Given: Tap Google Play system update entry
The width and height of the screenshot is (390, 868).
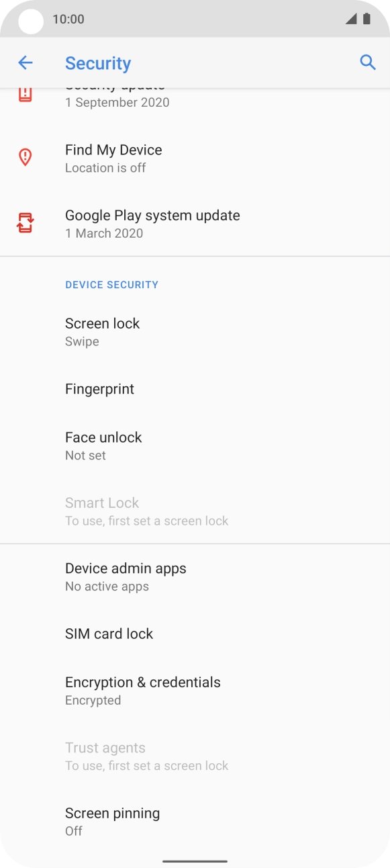Looking at the screenshot, I should 152,223.
